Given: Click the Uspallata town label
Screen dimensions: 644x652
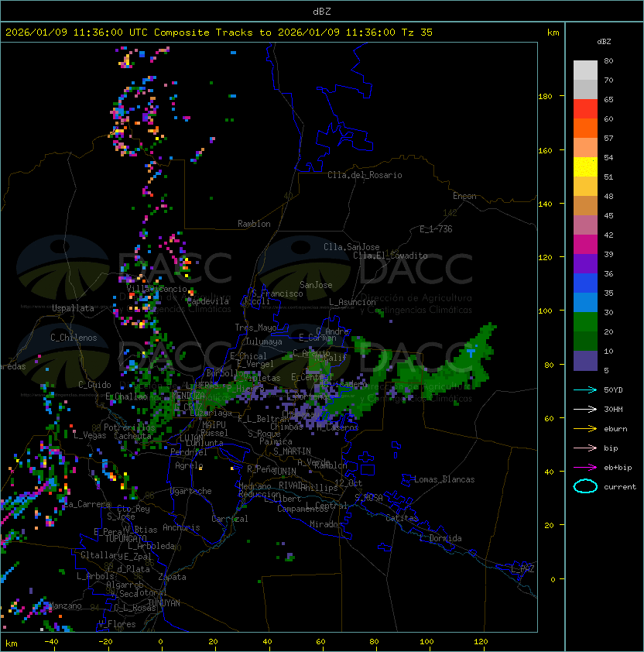Looking at the screenshot, I should click(x=73, y=308).
